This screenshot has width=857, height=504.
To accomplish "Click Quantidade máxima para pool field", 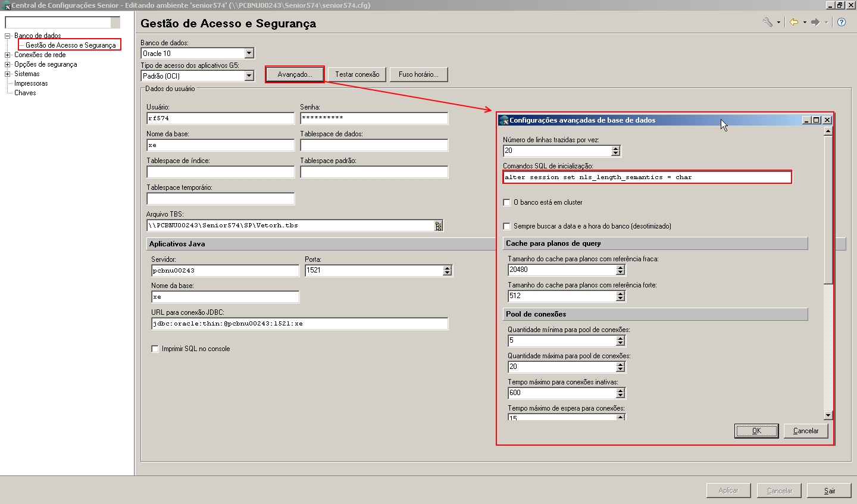I will (562, 367).
